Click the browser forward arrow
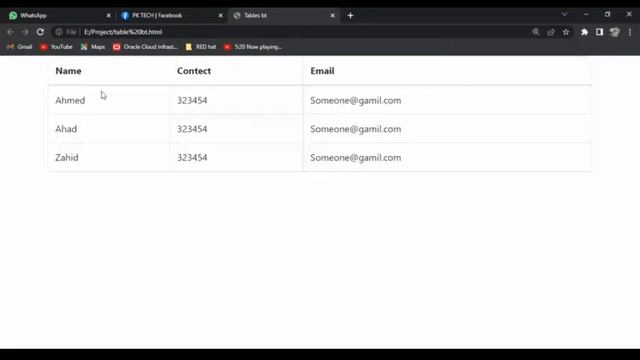 click(x=25, y=32)
